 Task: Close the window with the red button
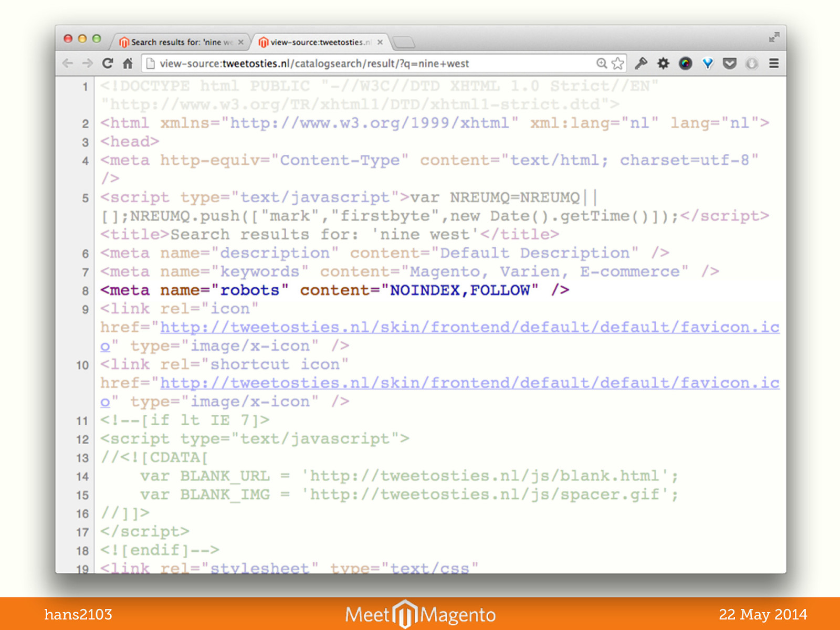click(x=68, y=38)
